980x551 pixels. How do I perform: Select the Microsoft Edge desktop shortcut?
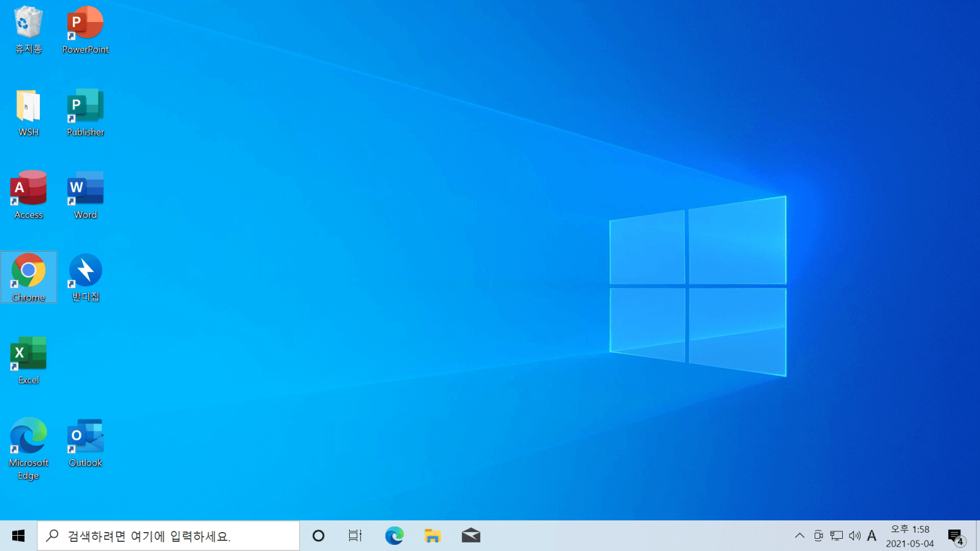coord(29,449)
